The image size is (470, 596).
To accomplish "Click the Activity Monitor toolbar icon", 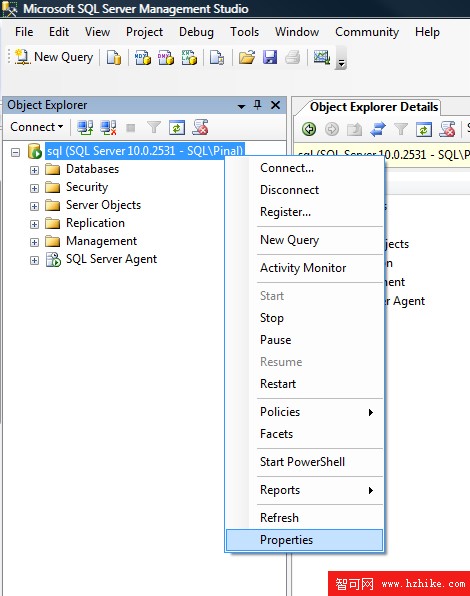I will pyautogui.click(x=321, y=57).
